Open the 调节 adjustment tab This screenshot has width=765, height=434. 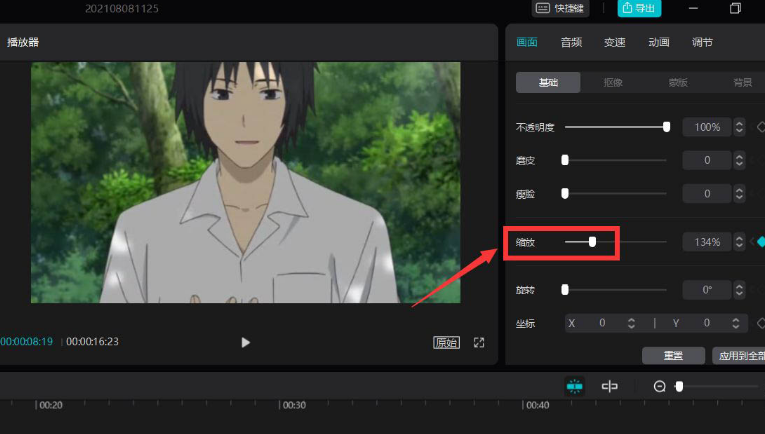[703, 42]
